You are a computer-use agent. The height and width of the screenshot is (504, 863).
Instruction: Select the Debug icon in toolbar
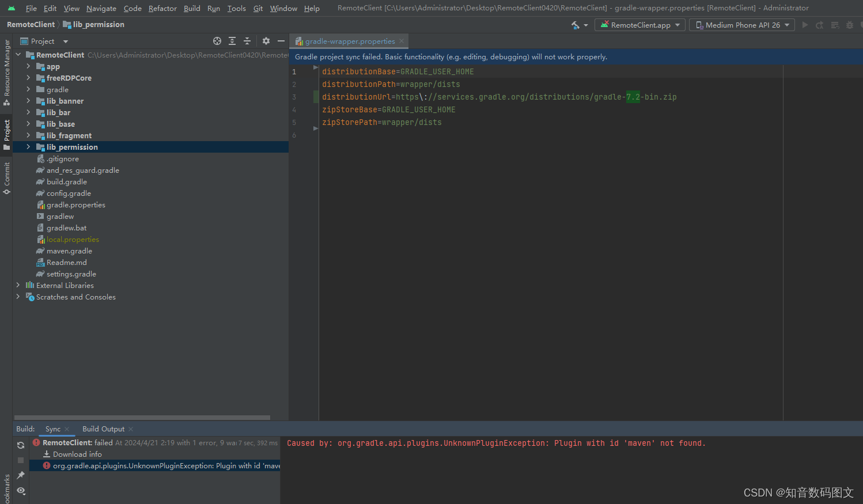pyautogui.click(x=850, y=25)
